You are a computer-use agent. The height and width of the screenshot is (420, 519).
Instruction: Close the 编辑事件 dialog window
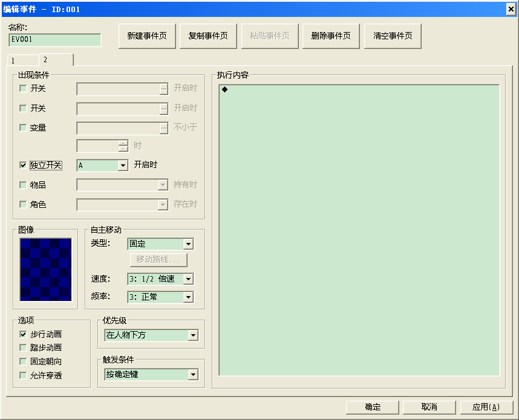(x=511, y=9)
